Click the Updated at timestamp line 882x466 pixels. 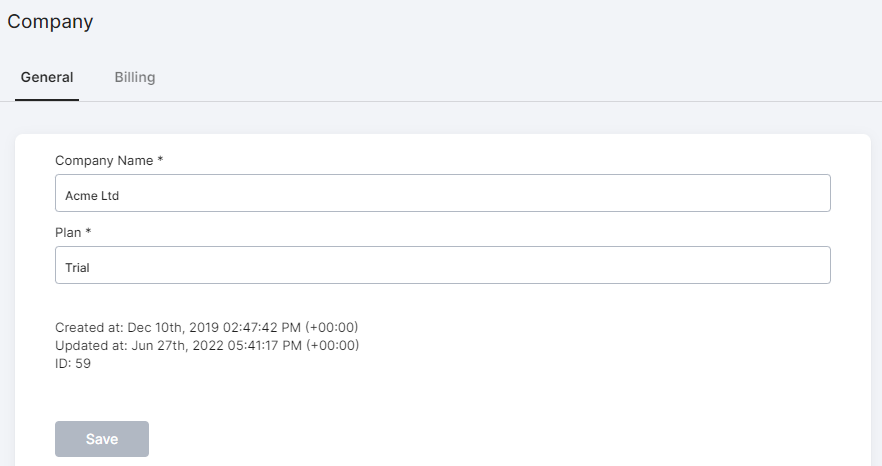(207, 346)
